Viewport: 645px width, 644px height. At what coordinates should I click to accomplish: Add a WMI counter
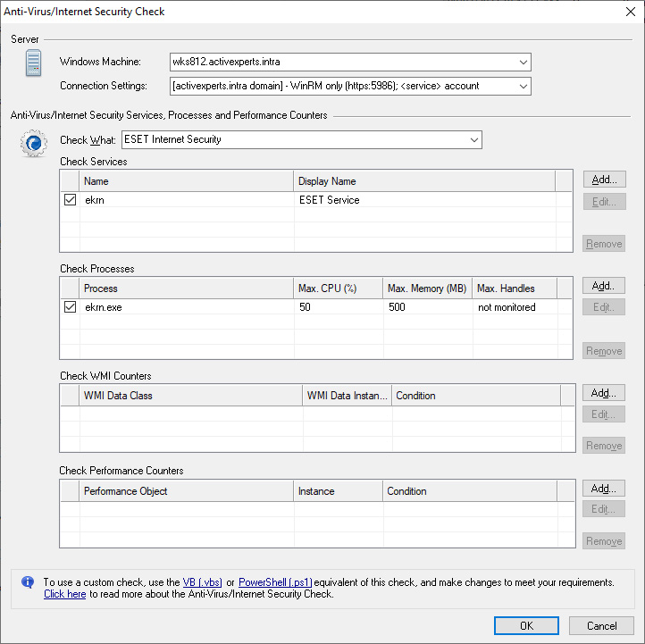coord(603,393)
